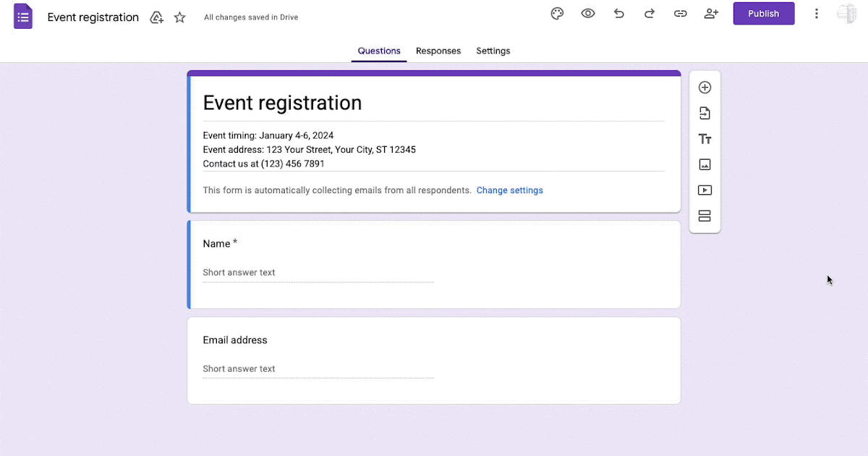The image size is (868, 456).
Task: Open the three-dot More options menu
Action: pos(817,14)
